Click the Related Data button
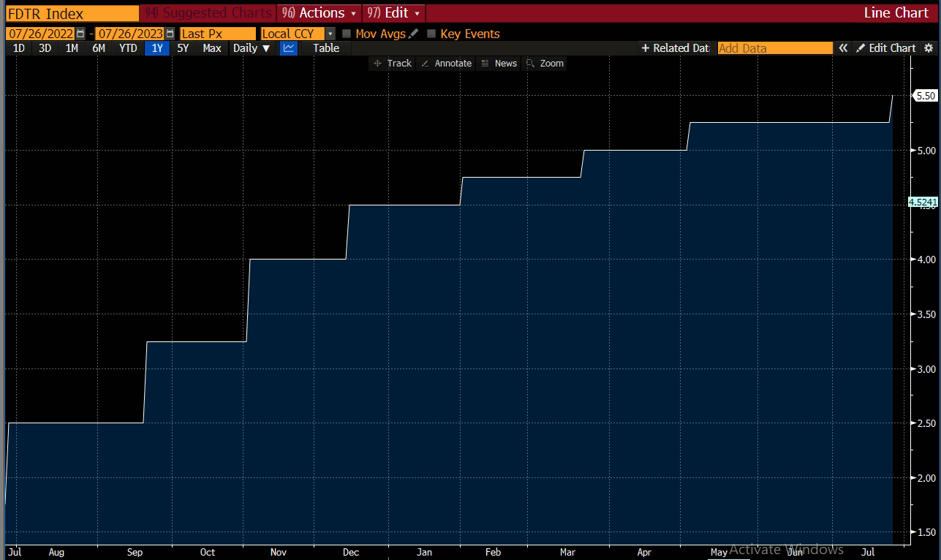Screen dimensions: 941x560 point(674,48)
